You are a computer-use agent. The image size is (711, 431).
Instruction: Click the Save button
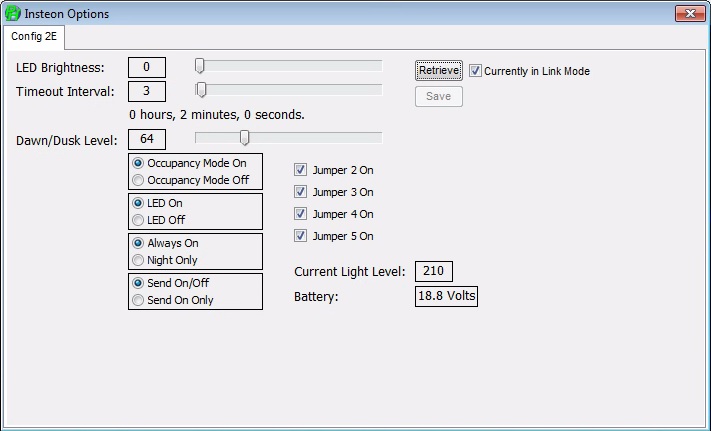[438, 97]
